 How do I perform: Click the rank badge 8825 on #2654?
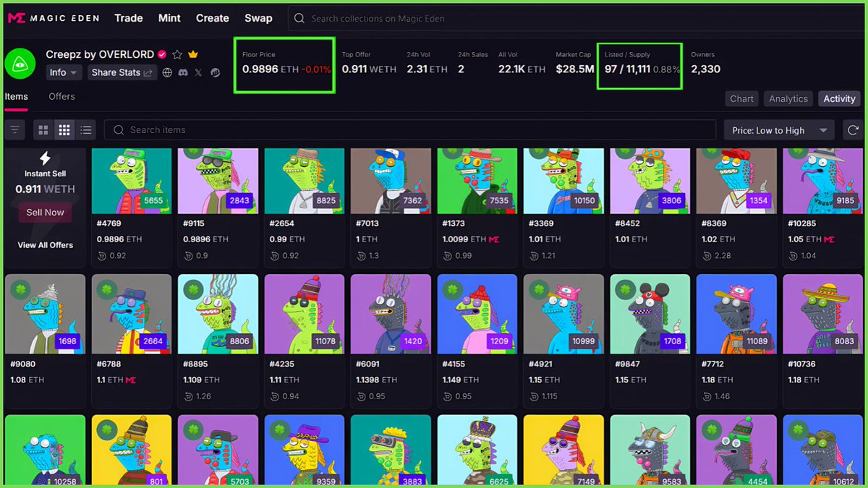[326, 200]
